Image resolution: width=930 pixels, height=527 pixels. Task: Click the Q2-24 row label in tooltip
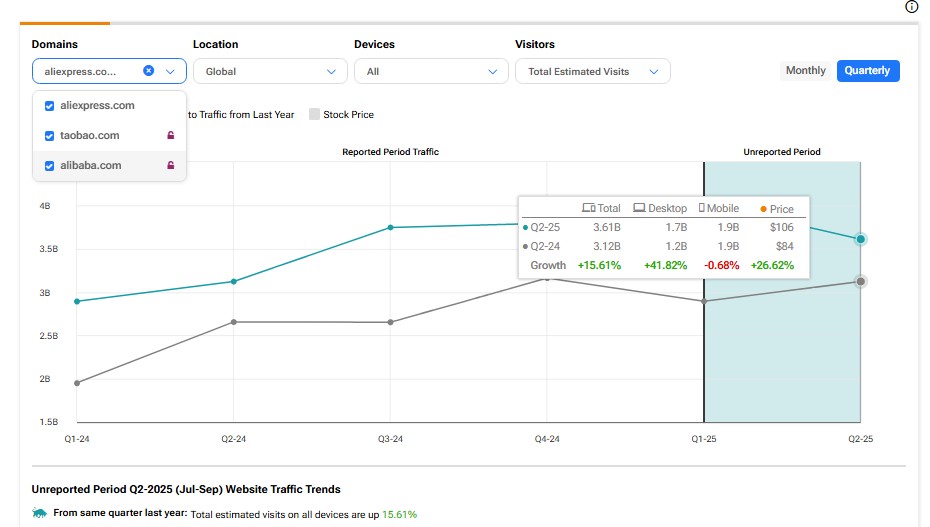point(545,246)
